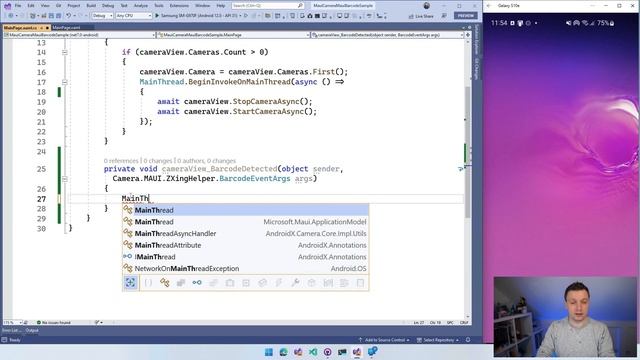This screenshot has width=640, height=360.
Task: Toggle the delegates filter in IntelliSense
Action: click(x=230, y=282)
